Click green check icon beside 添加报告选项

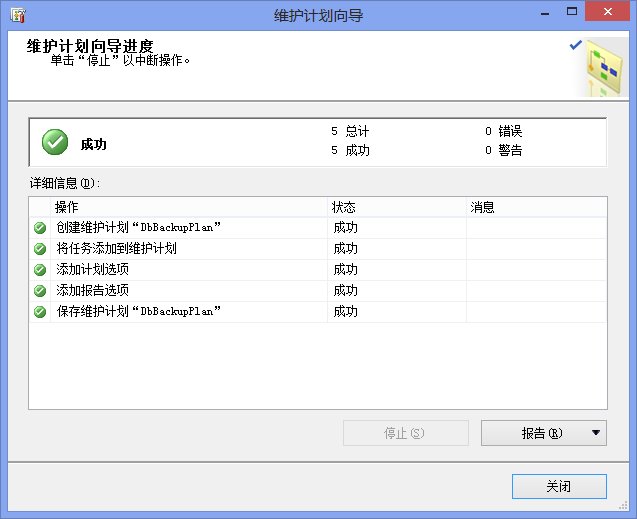pos(40,291)
